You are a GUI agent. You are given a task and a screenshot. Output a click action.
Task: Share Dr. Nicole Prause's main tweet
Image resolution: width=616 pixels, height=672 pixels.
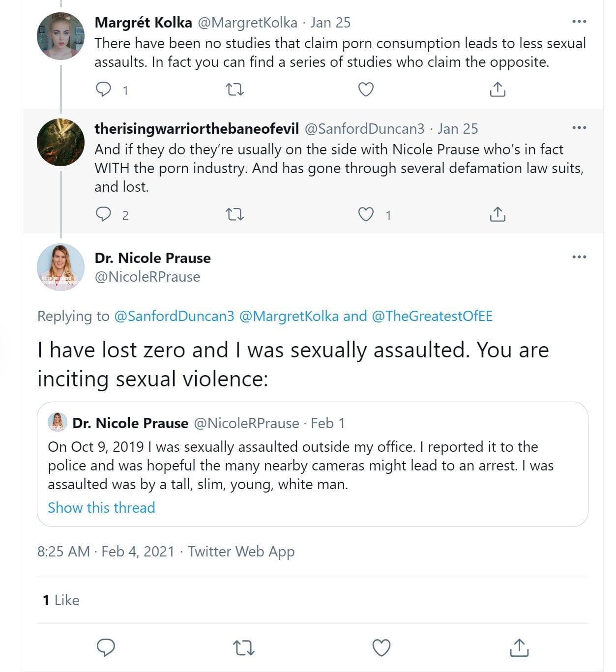click(519, 647)
